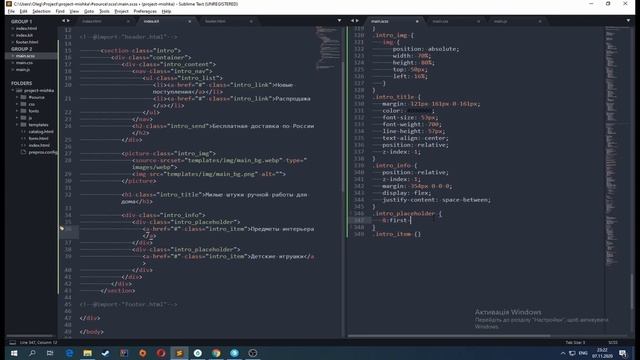Open right pane tab list dropdown arrow
The height and width of the screenshot is (360, 640).
pyautogui.click(x=628, y=21)
